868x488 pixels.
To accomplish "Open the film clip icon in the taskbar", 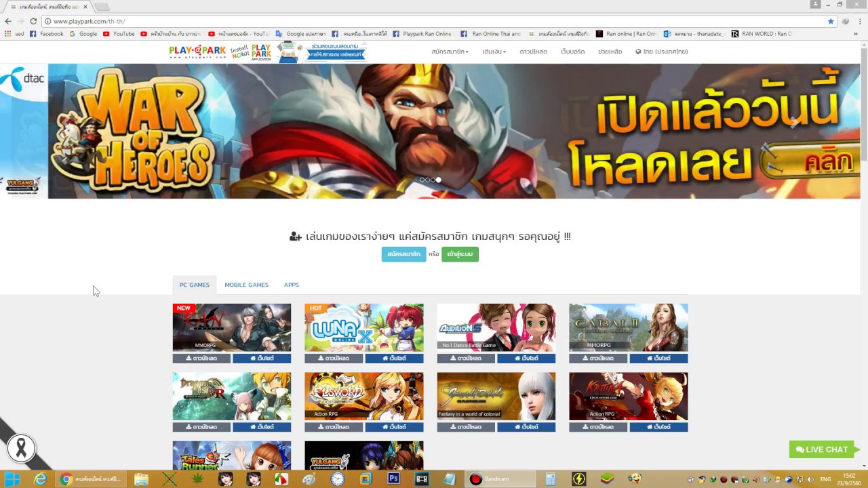I will (422, 479).
